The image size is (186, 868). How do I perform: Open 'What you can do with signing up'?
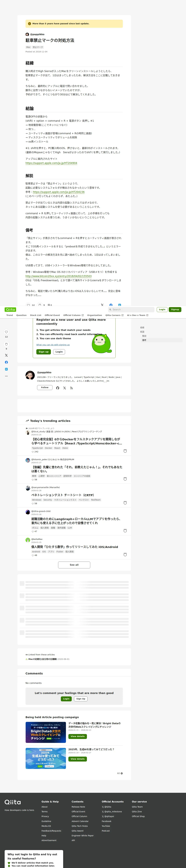click(53, 345)
